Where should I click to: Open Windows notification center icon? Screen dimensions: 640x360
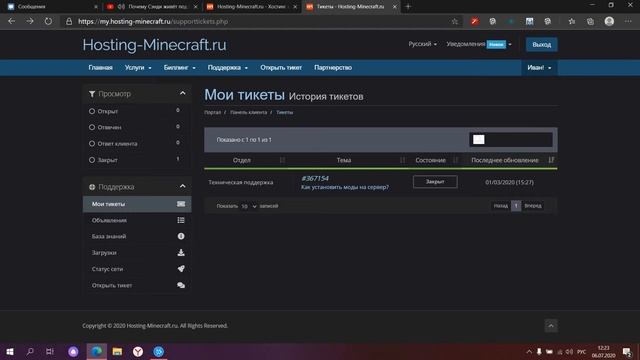627,351
